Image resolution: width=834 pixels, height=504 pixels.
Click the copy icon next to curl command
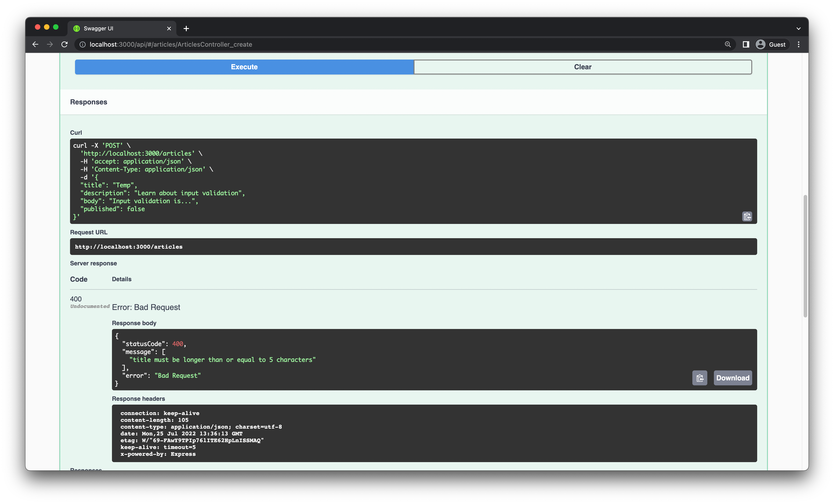(x=747, y=216)
